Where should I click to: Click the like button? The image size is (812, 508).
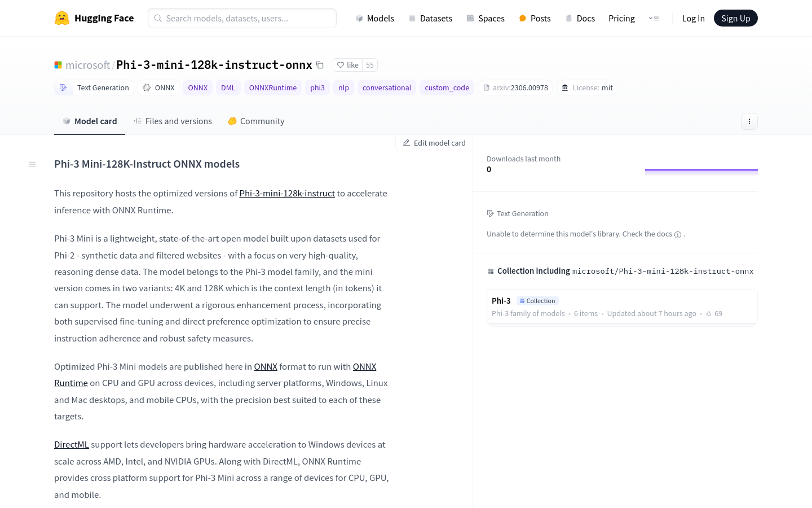(x=347, y=65)
